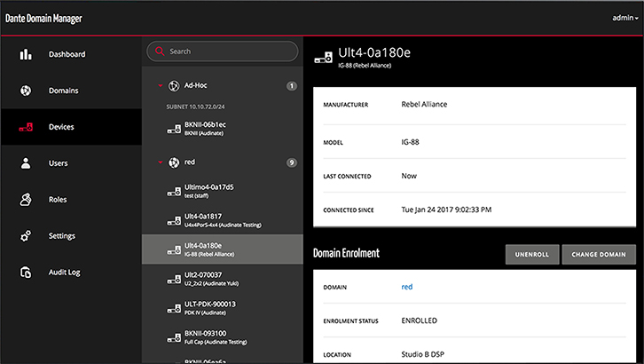Viewport: 644px width, 364px height.
Task: Click the red domain count badge 9
Action: (x=292, y=162)
